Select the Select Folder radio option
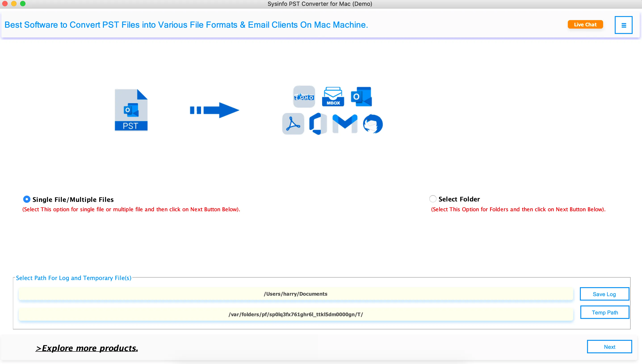Image resolution: width=642 pixels, height=364 pixels. pos(433,199)
